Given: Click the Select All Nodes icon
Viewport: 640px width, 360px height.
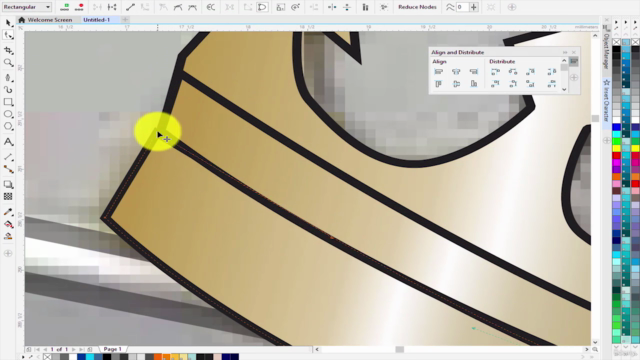Looking at the screenshot, I should [384, 7].
